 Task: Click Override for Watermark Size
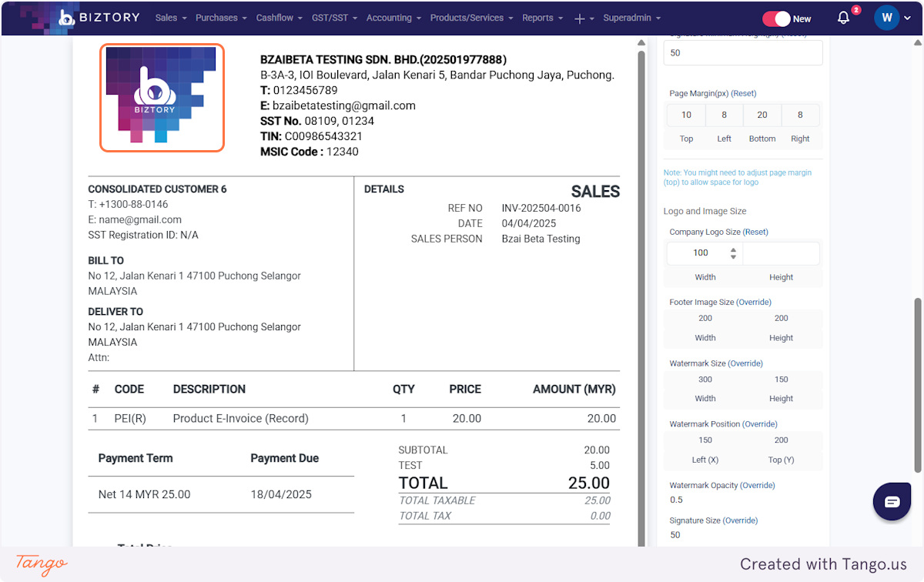click(x=745, y=363)
